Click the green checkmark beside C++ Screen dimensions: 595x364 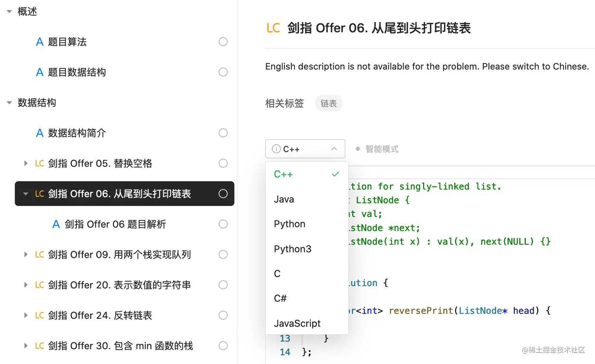click(335, 174)
